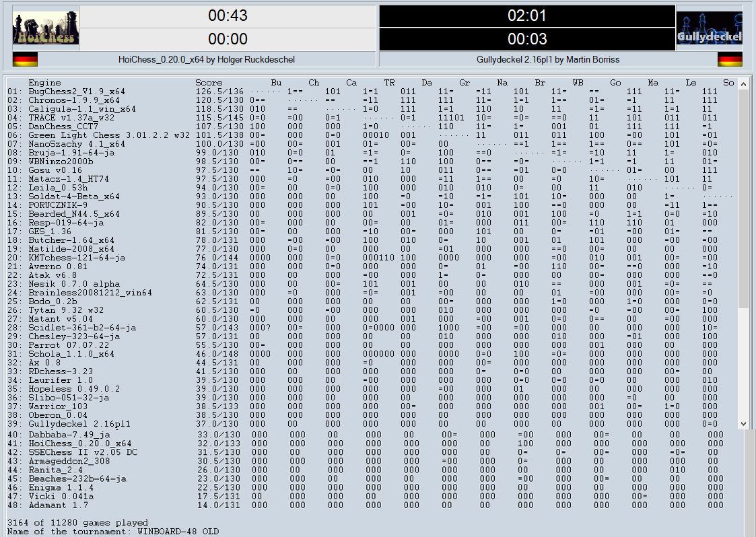Click the white move timer 00:00
This screenshot has width=756, height=537.
228,39
